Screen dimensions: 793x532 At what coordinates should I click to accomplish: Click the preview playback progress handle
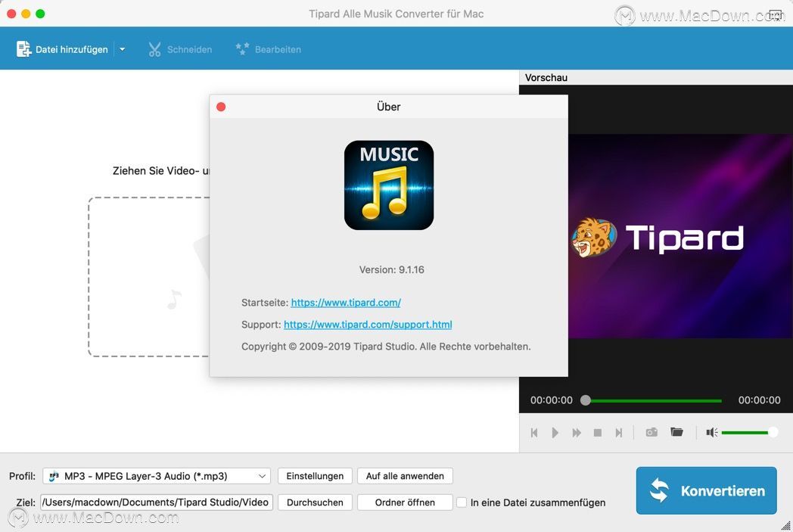click(586, 400)
